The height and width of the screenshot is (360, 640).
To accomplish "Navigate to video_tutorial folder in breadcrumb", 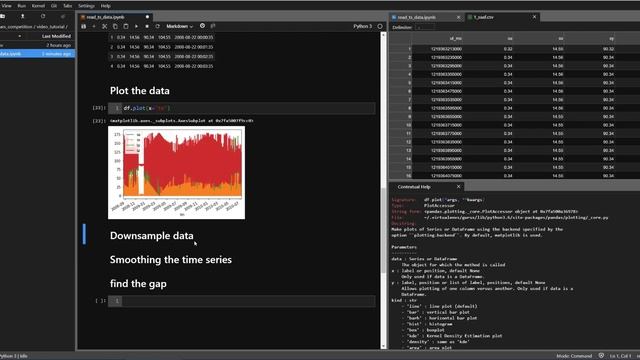I will coord(51,27).
